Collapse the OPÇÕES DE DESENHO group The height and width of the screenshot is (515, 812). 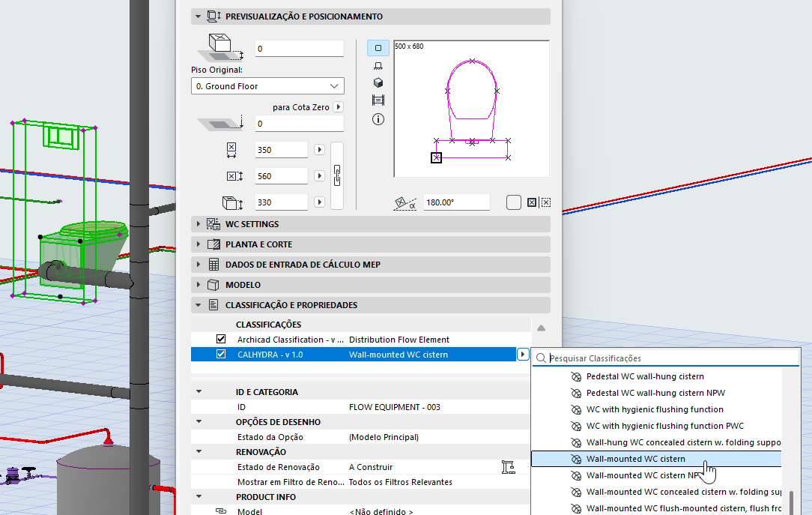click(199, 422)
